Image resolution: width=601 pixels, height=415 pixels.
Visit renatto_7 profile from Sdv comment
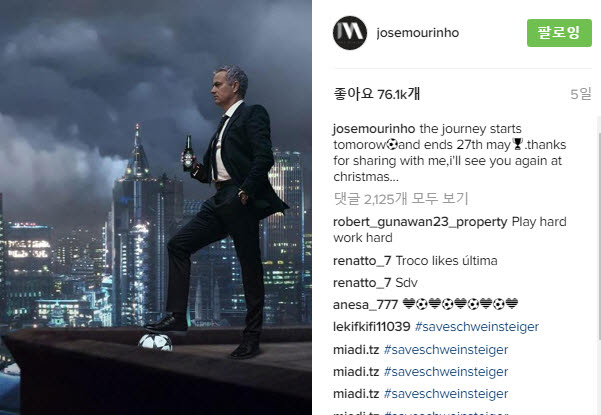point(362,283)
